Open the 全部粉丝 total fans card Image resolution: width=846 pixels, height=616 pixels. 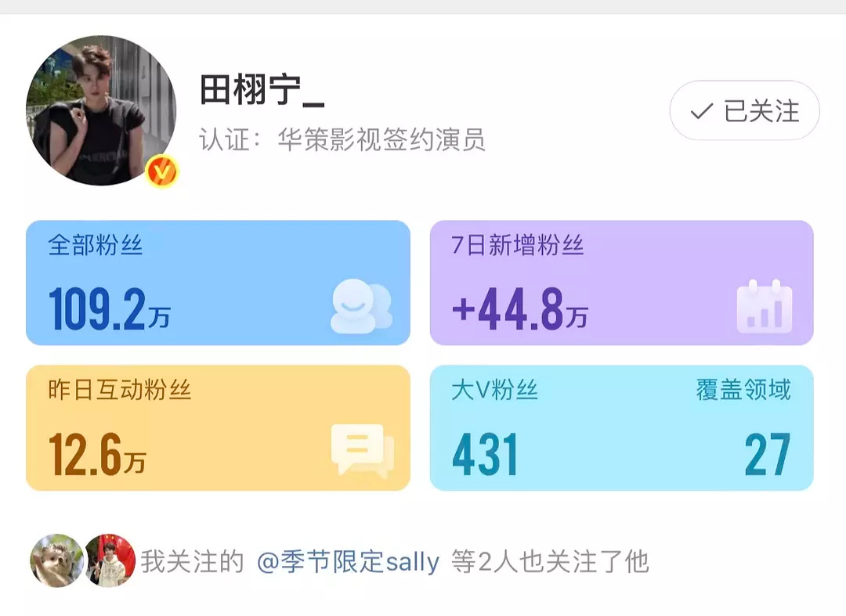[218, 283]
